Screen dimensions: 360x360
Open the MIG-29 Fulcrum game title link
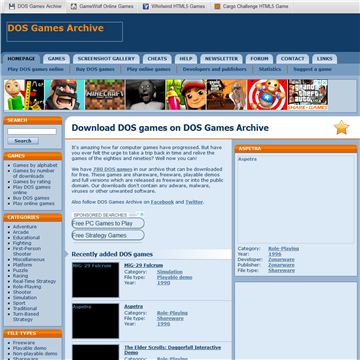coord(144,265)
